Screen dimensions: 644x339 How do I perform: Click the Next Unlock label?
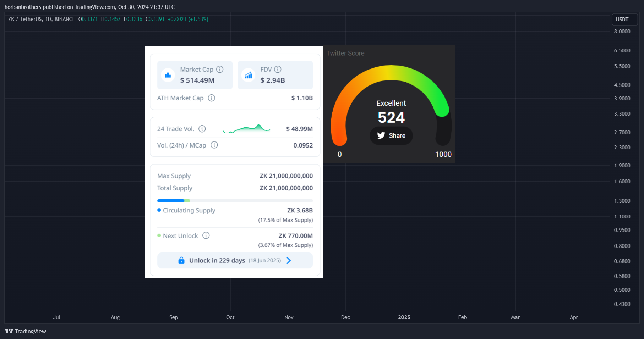click(180, 236)
